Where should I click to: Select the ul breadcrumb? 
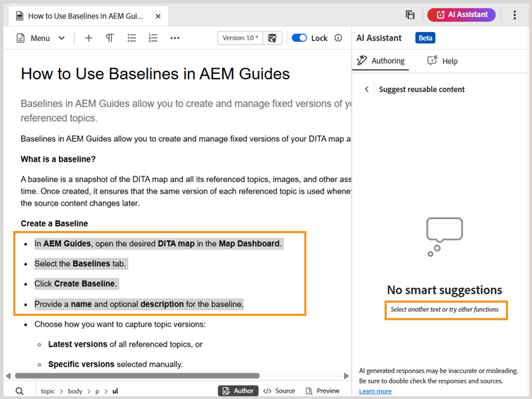[x=115, y=391]
